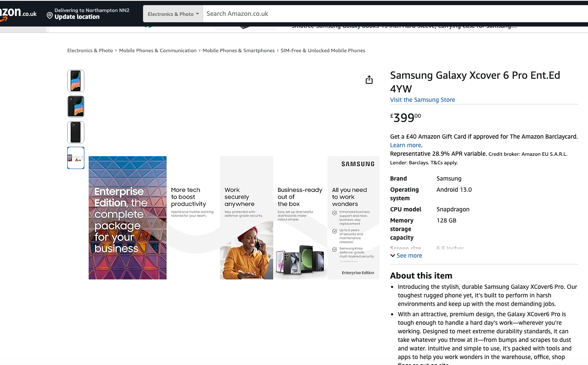Click the Amazon.co.uk logo

[x=18, y=14]
